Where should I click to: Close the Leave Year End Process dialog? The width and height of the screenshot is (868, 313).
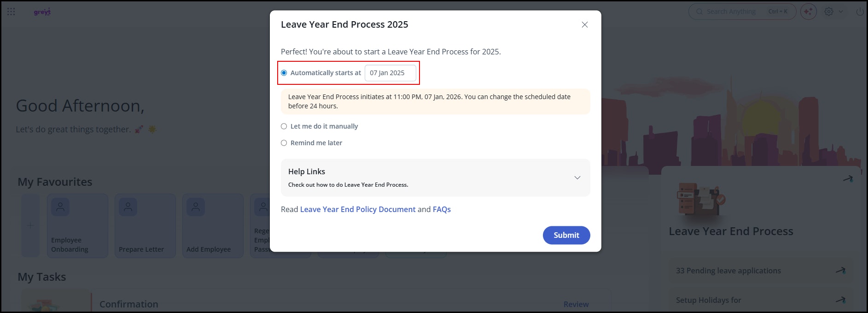(585, 25)
